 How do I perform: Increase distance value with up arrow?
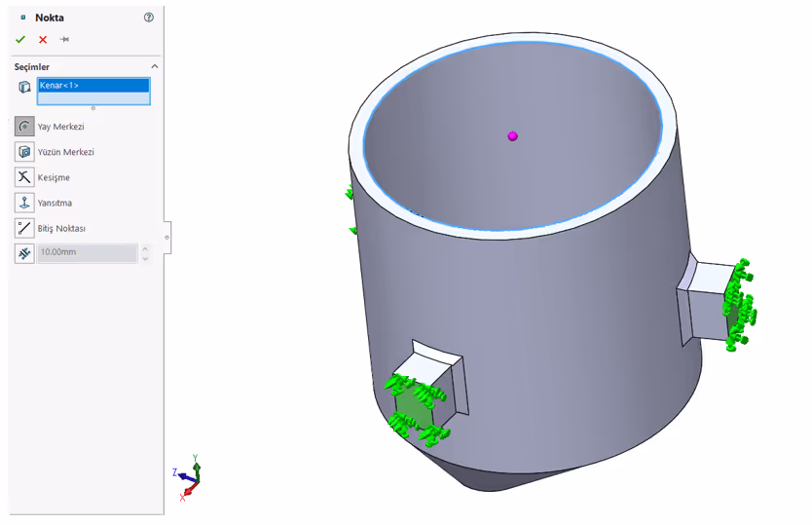[145, 248]
